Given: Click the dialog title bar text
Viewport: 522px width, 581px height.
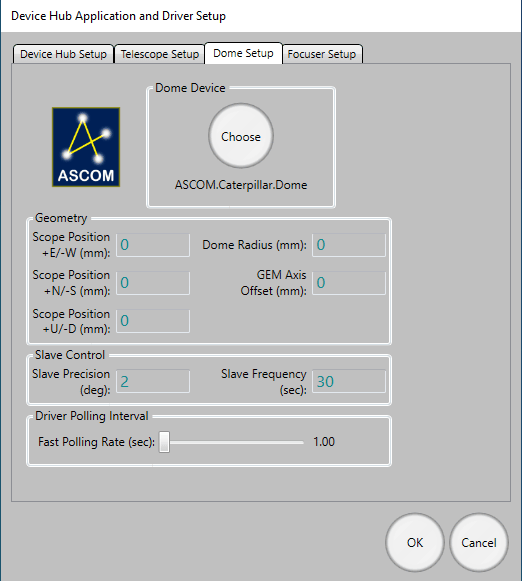Looking at the screenshot, I should coord(118,16).
